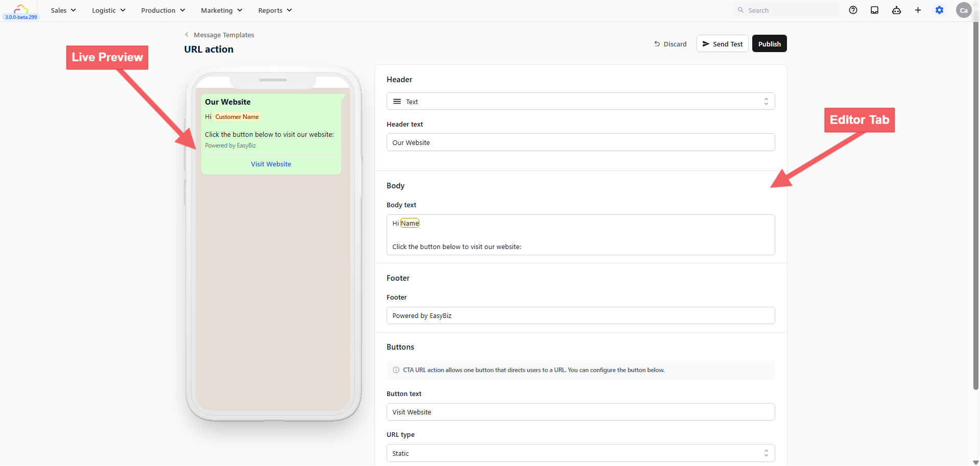Open the Marketing menu

222,10
